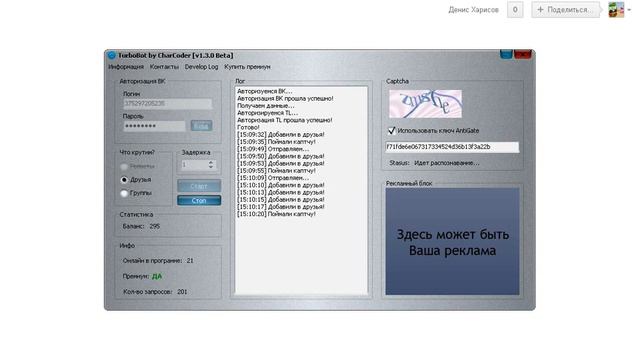
Task: Click the captcha image
Action: click(x=425, y=104)
